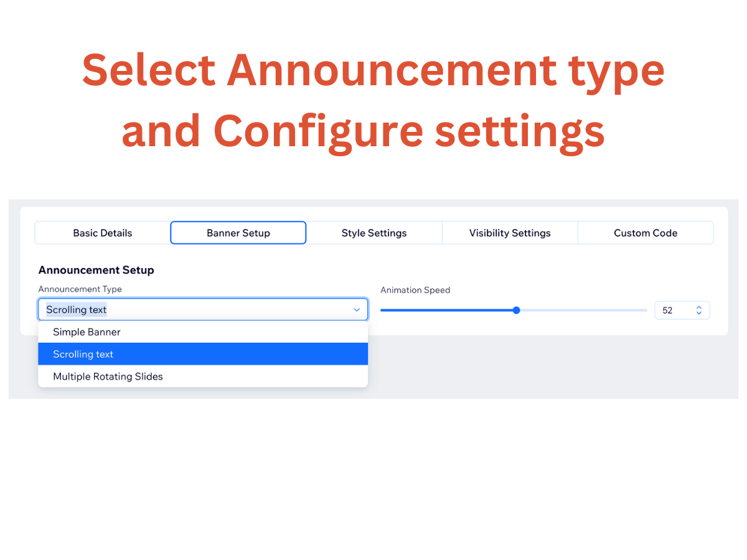Open the Custom Code tab
Screen dimensions: 747x560
tap(646, 233)
